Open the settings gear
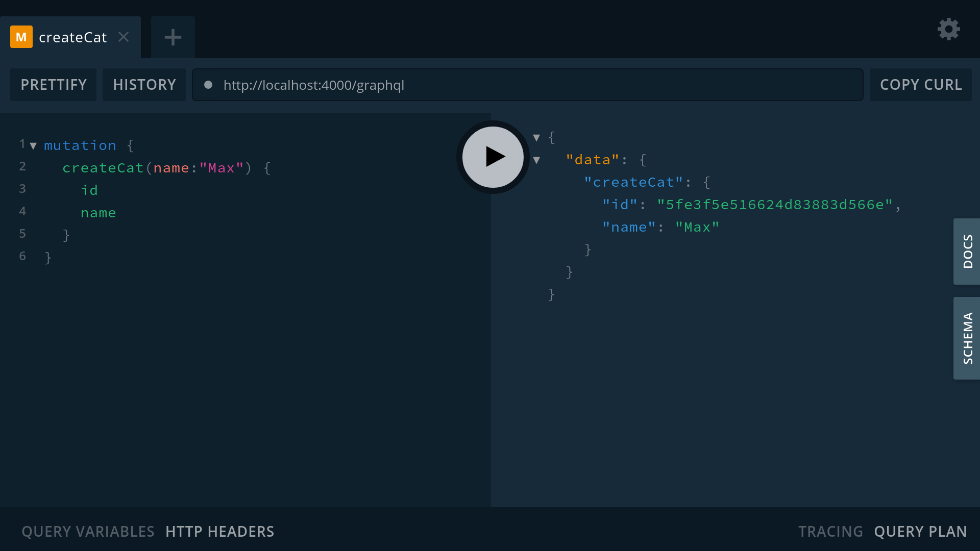This screenshot has width=980, height=551. tap(948, 30)
